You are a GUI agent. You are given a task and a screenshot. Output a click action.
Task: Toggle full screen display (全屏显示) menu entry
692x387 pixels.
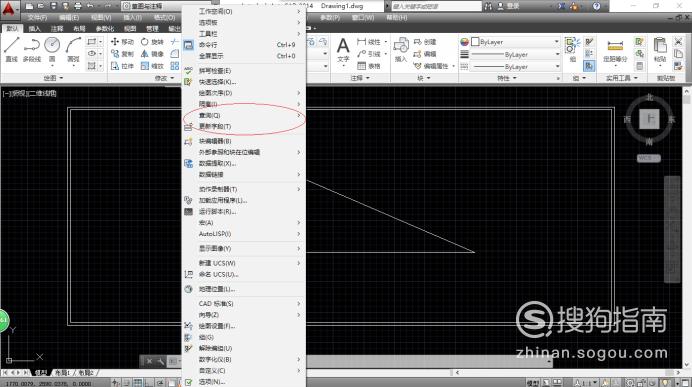(x=244, y=56)
